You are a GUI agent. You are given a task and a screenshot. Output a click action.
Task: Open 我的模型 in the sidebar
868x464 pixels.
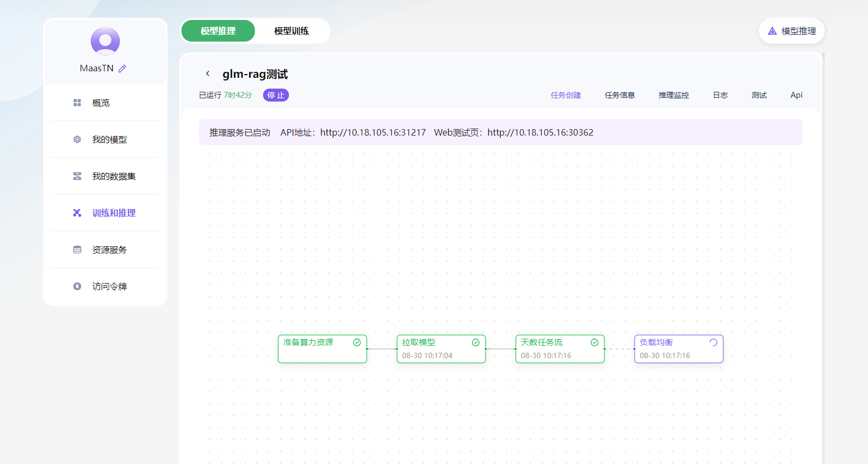click(x=105, y=139)
